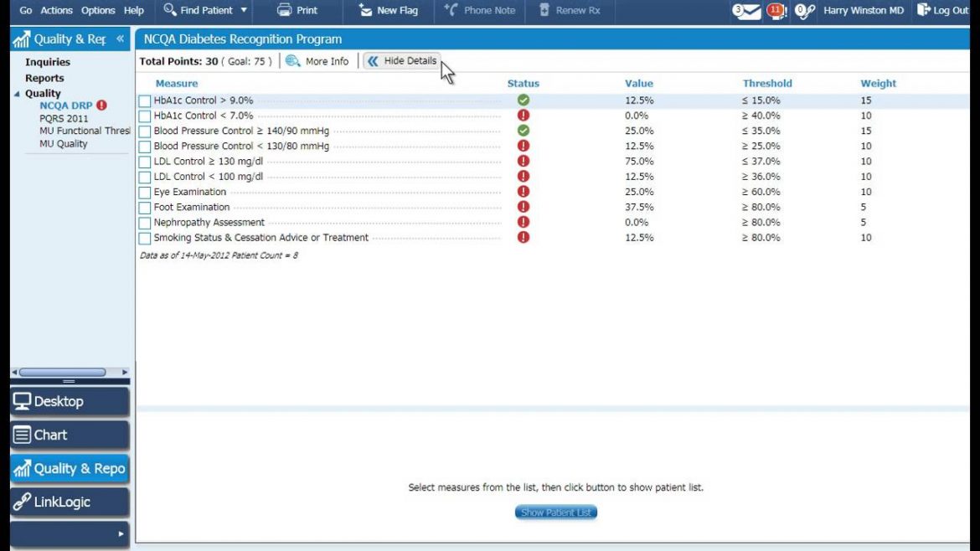Click the More Info globe icon
Screen dimensions: 980x551
tap(292, 61)
